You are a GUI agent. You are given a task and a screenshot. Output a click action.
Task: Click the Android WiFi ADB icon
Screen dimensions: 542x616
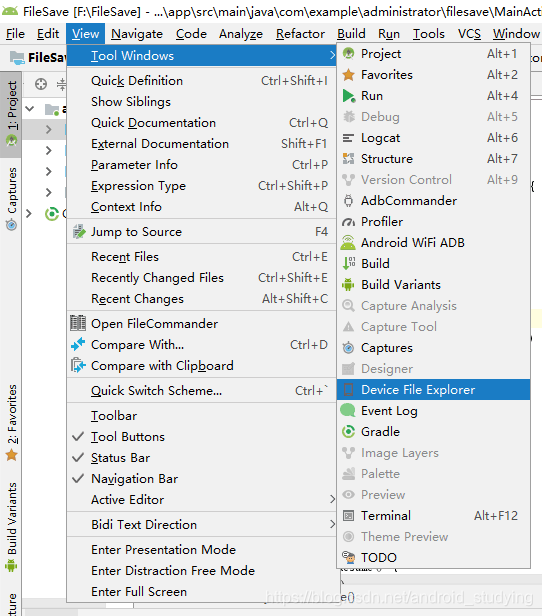(x=348, y=243)
